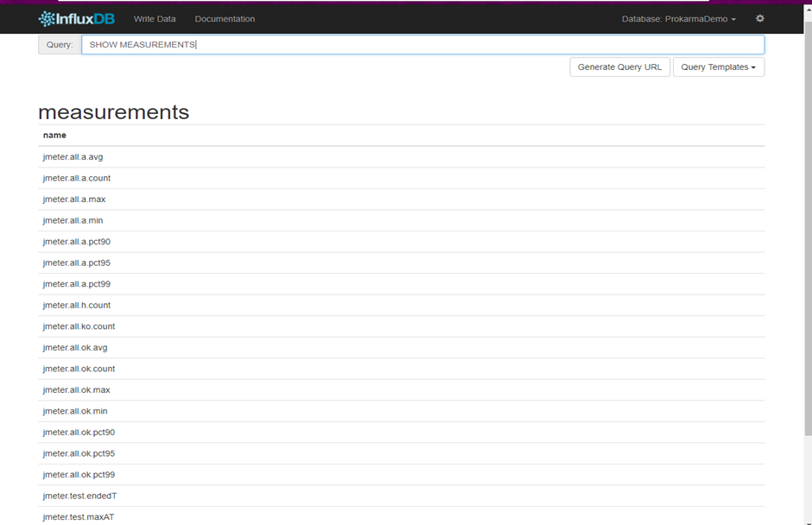The height and width of the screenshot is (525, 812).
Task: Select the jmeter.all.a.pct90 row
Action: click(402, 242)
